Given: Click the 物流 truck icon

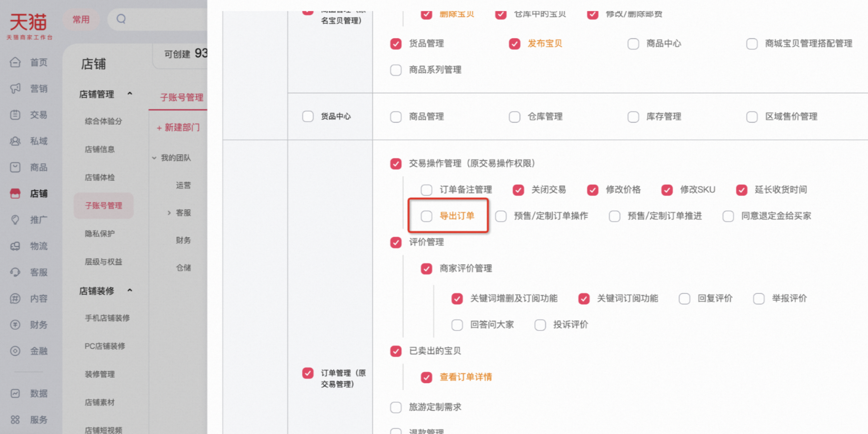Looking at the screenshot, I should (15, 246).
